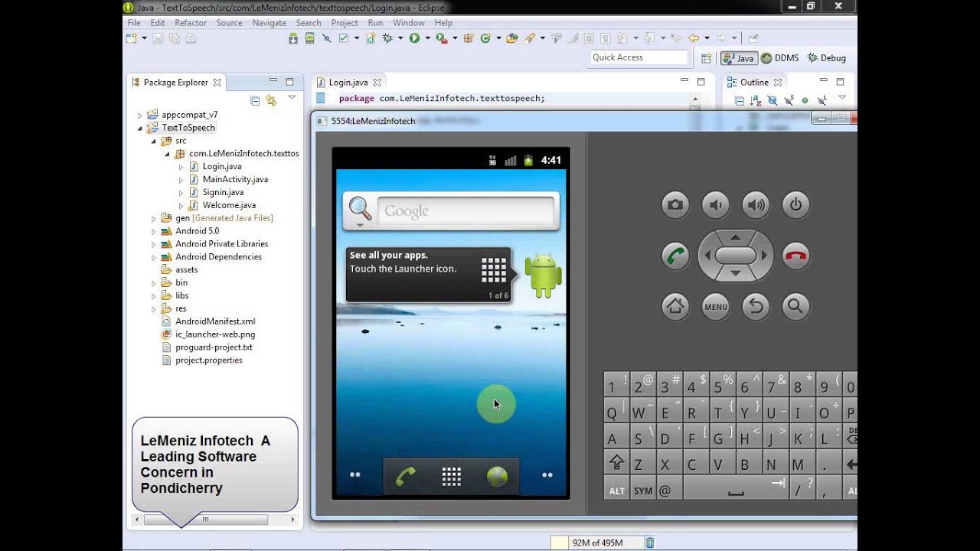Click the New file icon in toolbar

coord(131,38)
